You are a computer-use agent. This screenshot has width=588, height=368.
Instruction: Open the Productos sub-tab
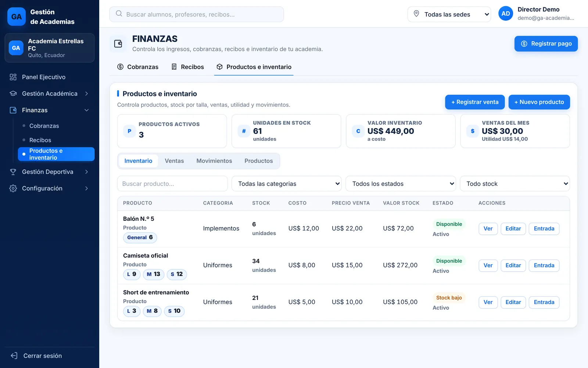pos(259,161)
